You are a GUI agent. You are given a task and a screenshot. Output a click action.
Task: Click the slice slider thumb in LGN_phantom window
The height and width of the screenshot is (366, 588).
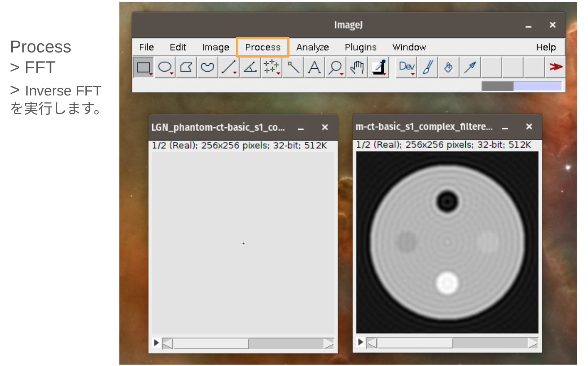(211, 344)
